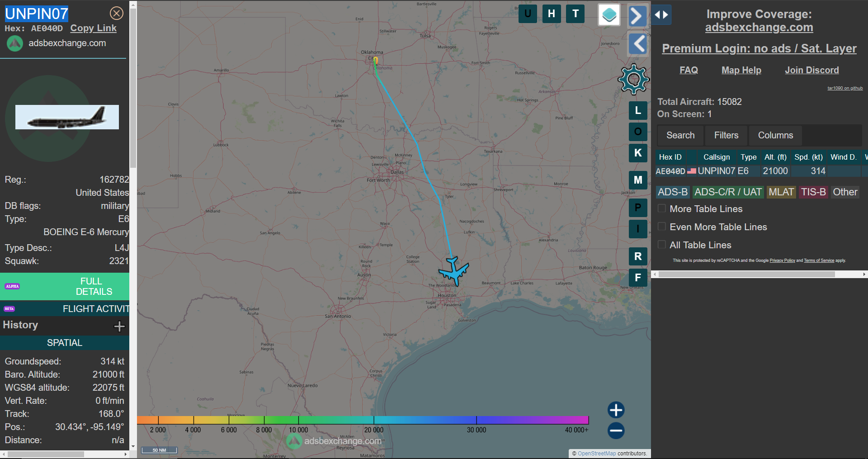
Task: Open reCAPTCHA Privacy Policy link
Action: pos(782,260)
